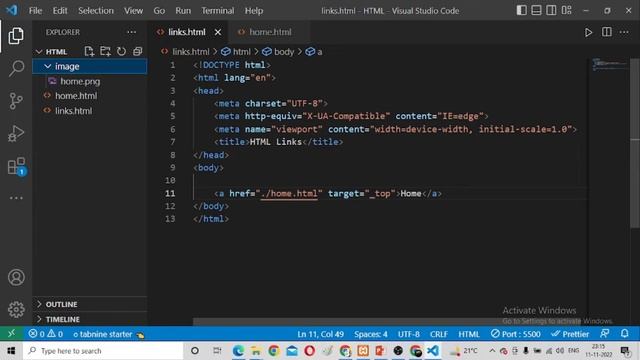The width and height of the screenshot is (640, 360).
Task: Open the Search view in activity bar
Action: pos(16,68)
